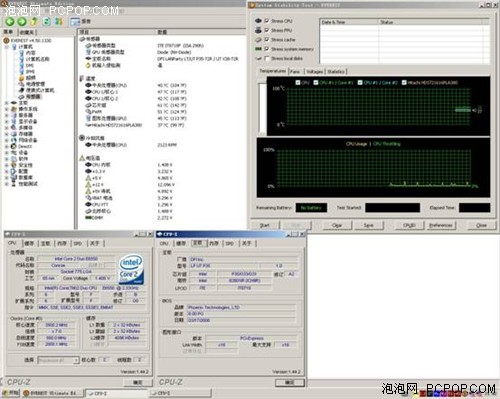Toggle Stress CPU checkbox
This screenshot has width=500, height=399.
tap(267, 21)
